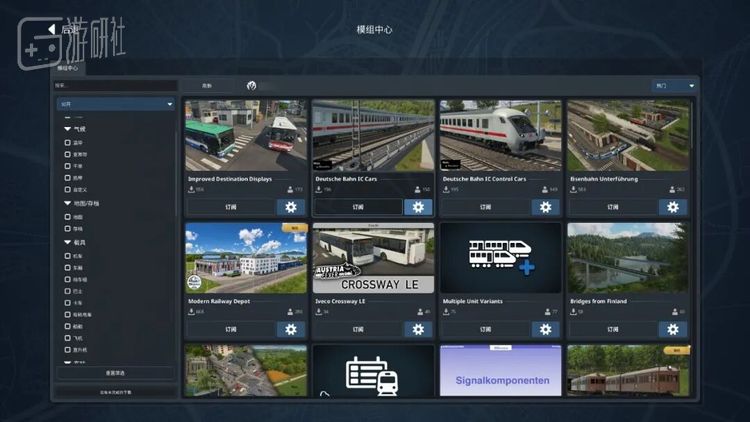Click subscriber icon of Improved Destination Displays
The image size is (750, 422).
coord(290,189)
